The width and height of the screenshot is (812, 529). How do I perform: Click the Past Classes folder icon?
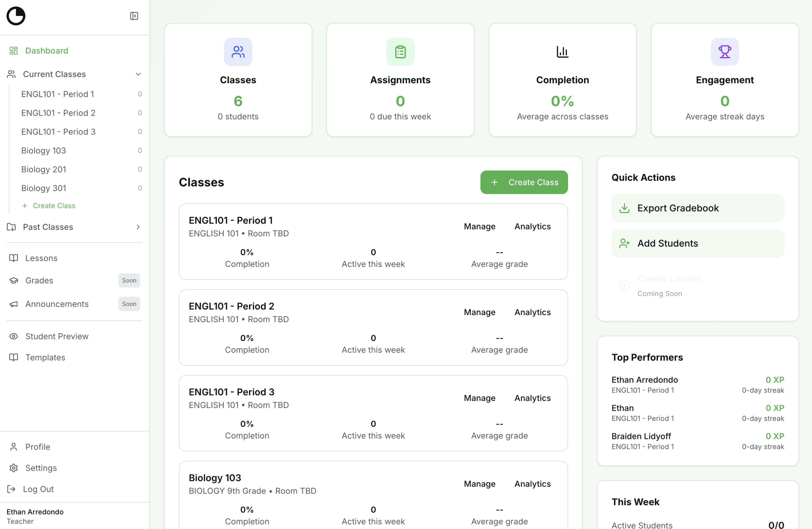[x=11, y=227]
